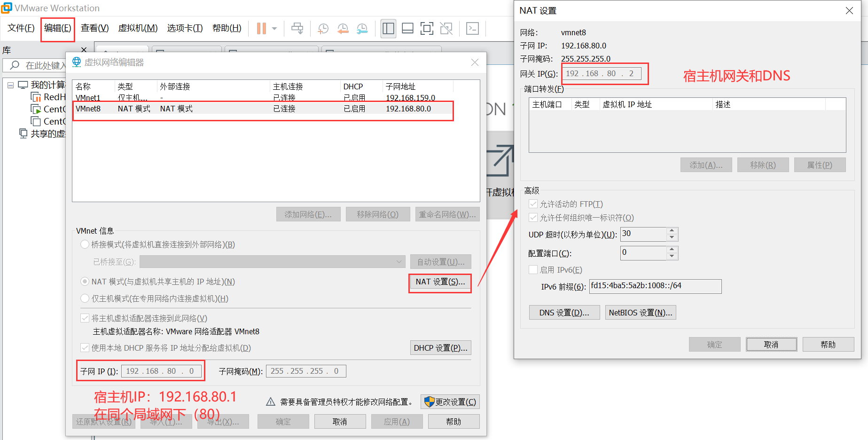This screenshot has height=440, width=868.
Task: Open the dropdown arrow beside the pause icon
Action: [274, 29]
